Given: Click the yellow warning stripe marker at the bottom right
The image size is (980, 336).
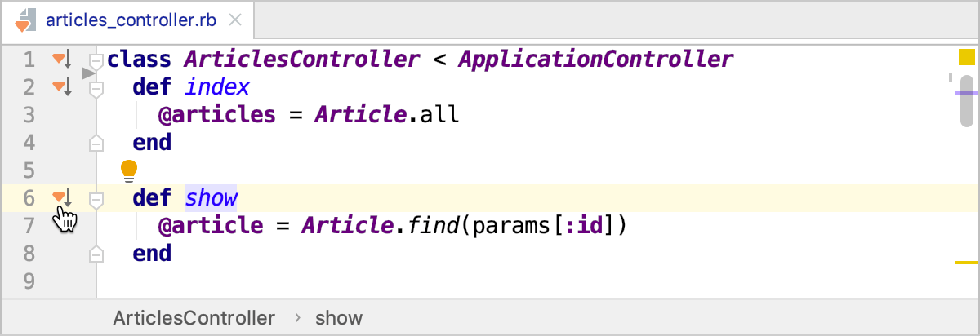Looking at the screenshot, I should coord(966,263).
